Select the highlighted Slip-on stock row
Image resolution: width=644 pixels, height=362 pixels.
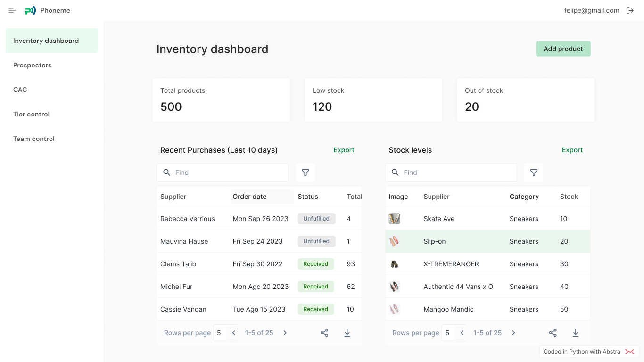pyautogui.click(x=488, y=241)
